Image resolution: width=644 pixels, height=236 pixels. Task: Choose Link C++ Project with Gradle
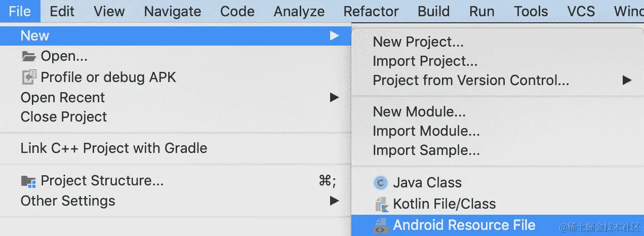tap(114, 148)
